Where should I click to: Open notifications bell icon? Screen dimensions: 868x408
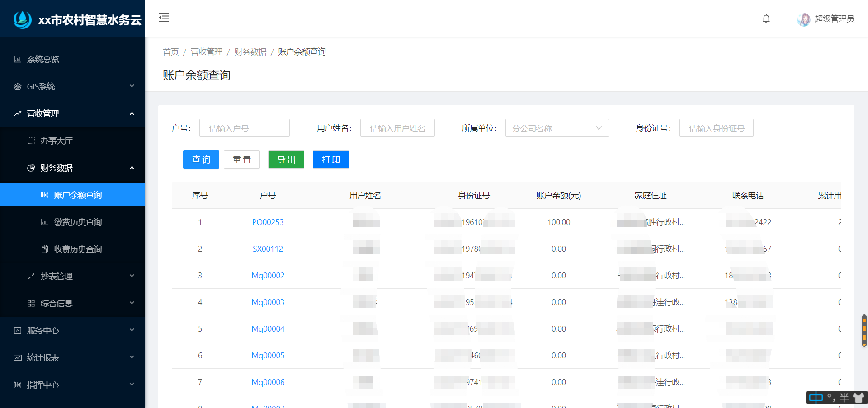point(766,19)
